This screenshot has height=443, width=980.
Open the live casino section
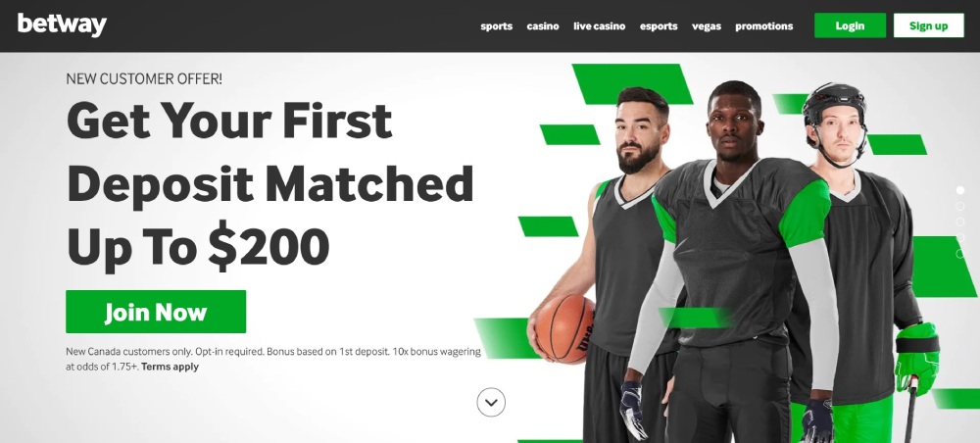click(600, 26)
